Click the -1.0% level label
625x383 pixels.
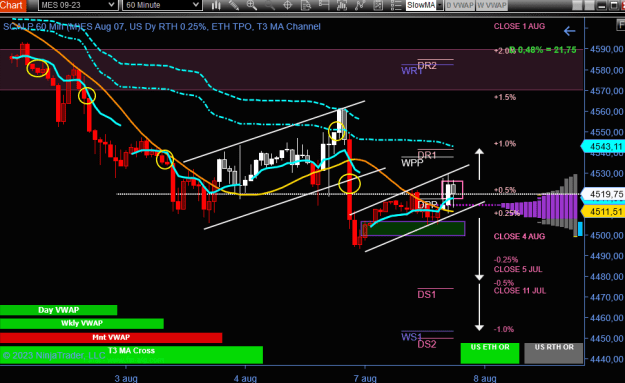(x=504, y=329)
